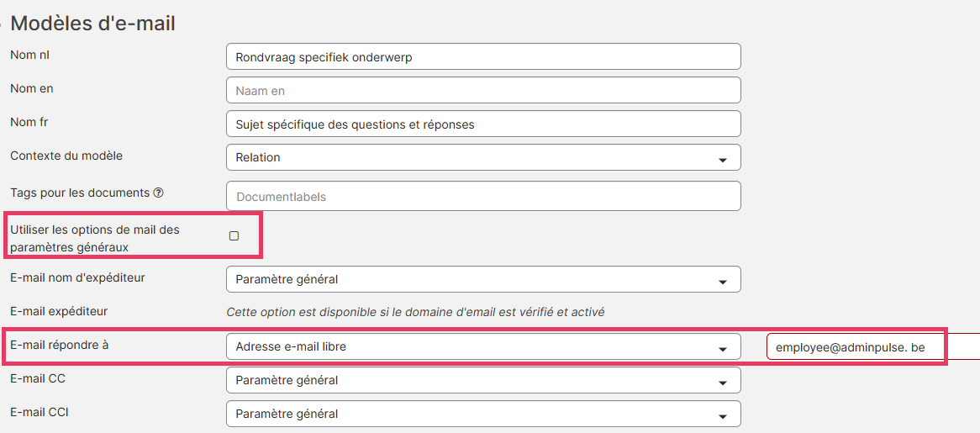980x433 pixels.
Task: Click the Modèles d'e-mail heading
Action: pos(92,23)
